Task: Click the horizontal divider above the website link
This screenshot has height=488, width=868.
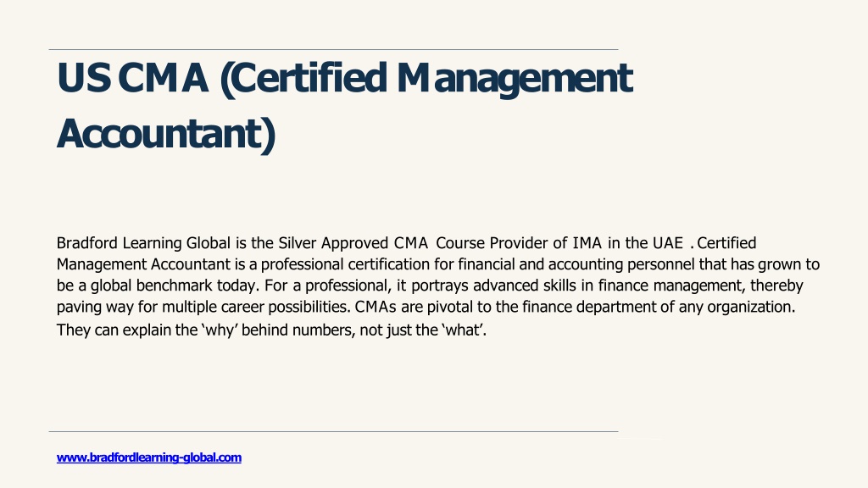Action: [333, 431]
